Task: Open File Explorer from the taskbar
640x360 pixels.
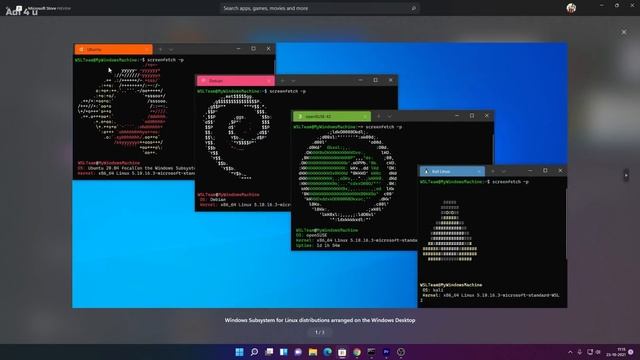Action: [x=313, y=352]
